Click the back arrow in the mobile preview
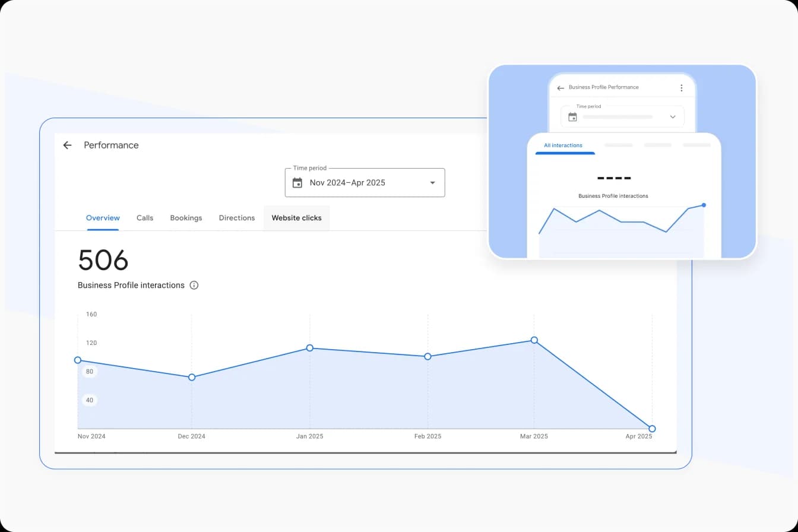 tap(560, 87)
